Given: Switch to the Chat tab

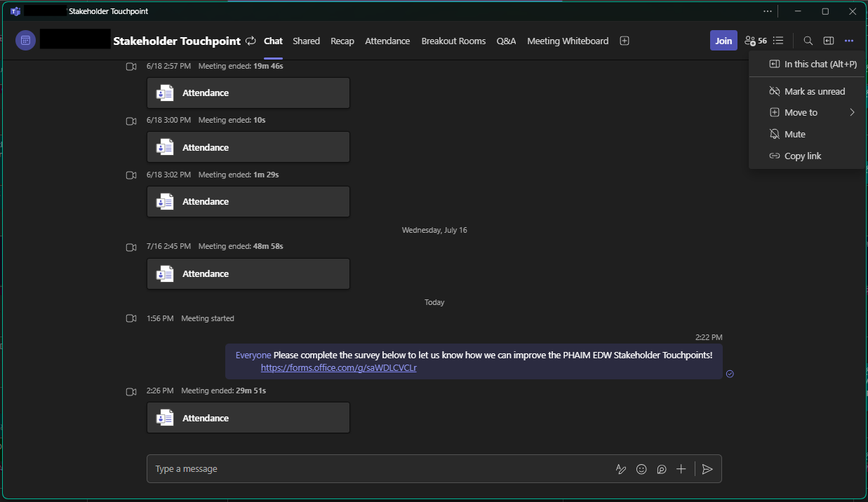Looking at the screenshot, I should point(273,41).
